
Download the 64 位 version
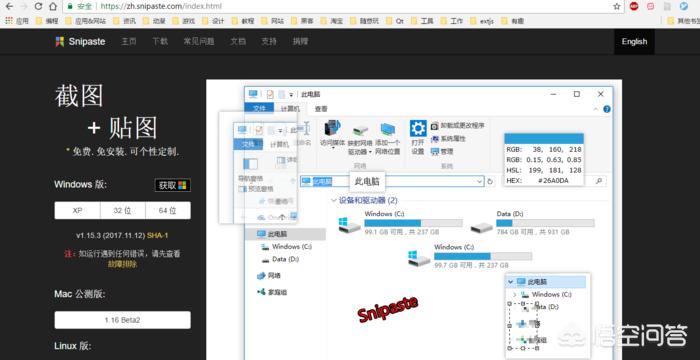[x=168, y=210]
